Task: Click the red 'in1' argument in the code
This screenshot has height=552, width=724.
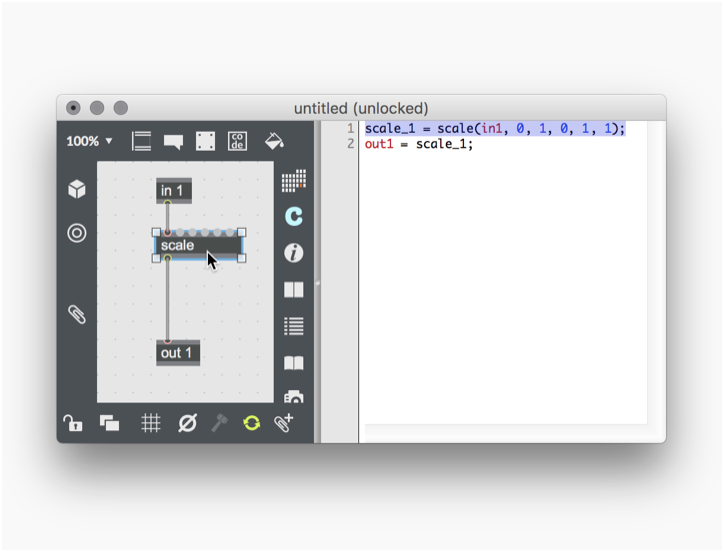Action: tap(491, 128)
